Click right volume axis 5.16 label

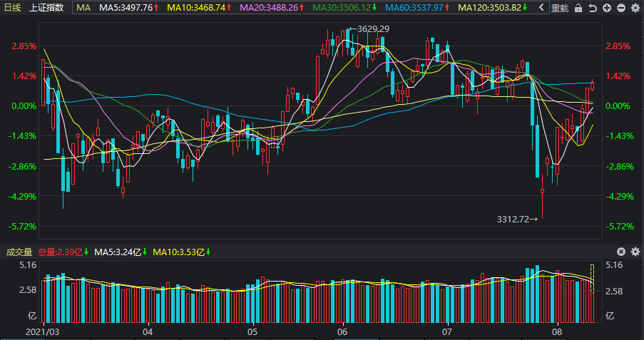click(614, 265)
